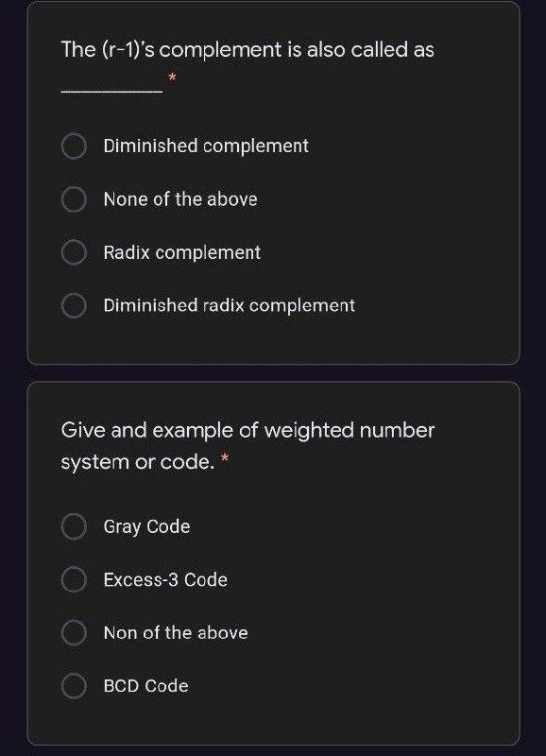The width and height of the screenshot is (546, 756).
Task: Select the "Radix complement" option
Action: pos(74,252)
